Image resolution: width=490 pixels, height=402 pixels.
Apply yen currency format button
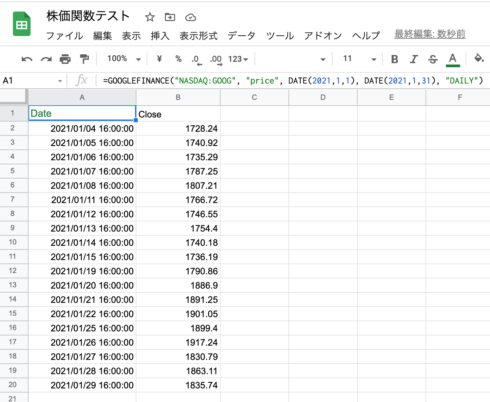pyautogui.click(x=159, y=59)
